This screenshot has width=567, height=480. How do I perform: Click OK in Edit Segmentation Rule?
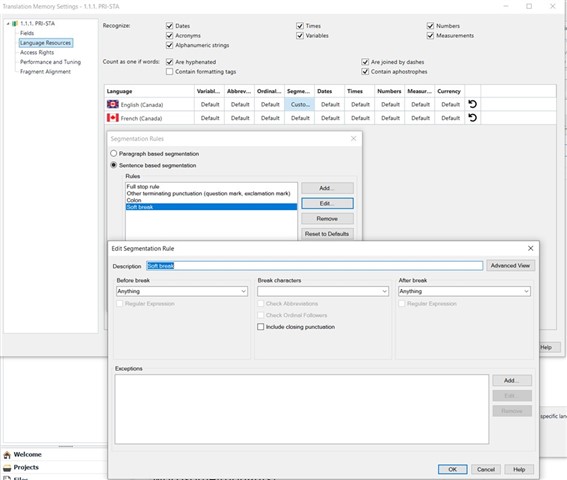click(x=452, y=469)
